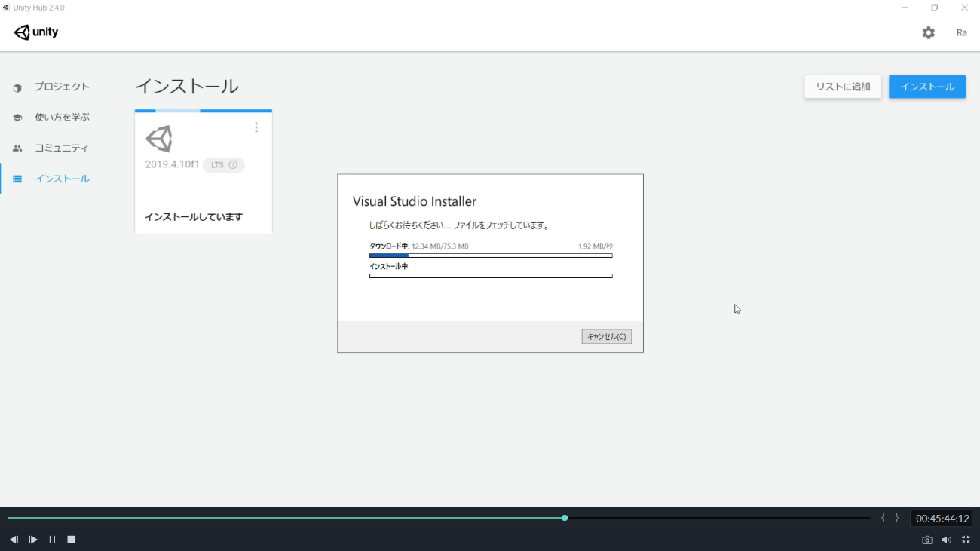Stop the video playback
This screenshot has width=980, height=551.
coord(72,540)
